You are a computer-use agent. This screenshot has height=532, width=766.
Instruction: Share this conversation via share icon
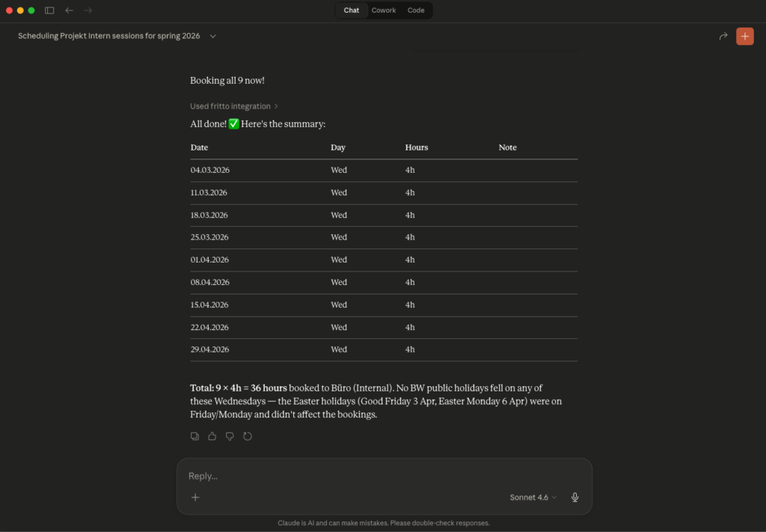723,36
